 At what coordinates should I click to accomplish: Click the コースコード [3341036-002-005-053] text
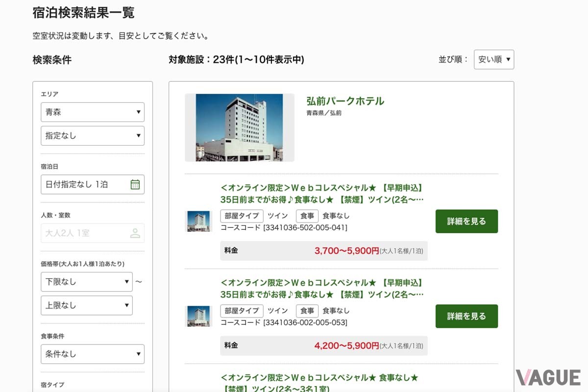(284, 322)
